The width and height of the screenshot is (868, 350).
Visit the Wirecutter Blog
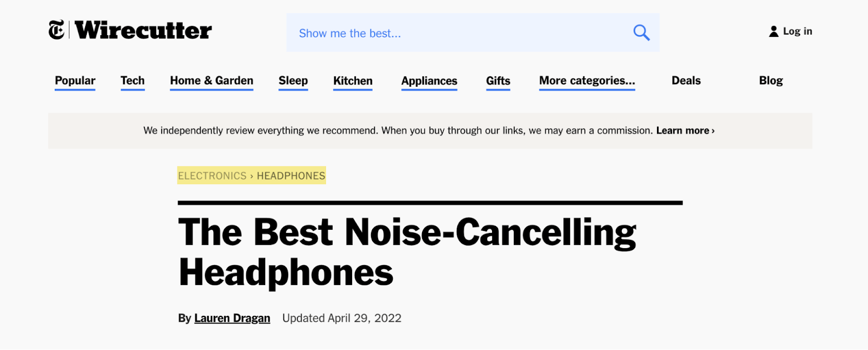coord(770,80)
